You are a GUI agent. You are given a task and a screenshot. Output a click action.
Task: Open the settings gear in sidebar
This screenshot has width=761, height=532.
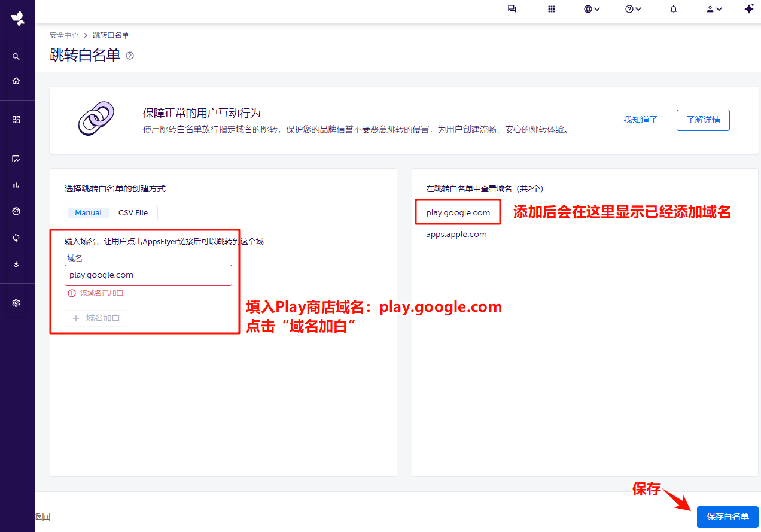pyautogui.click(x=16, y=303)
